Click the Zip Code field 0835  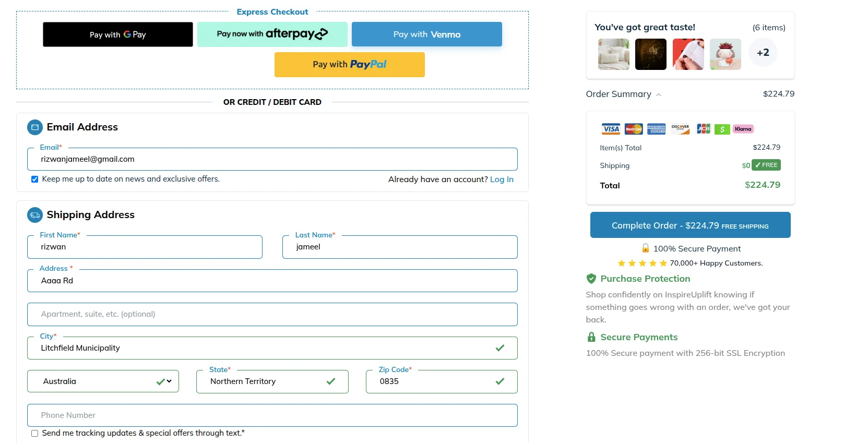click(442, 381)
